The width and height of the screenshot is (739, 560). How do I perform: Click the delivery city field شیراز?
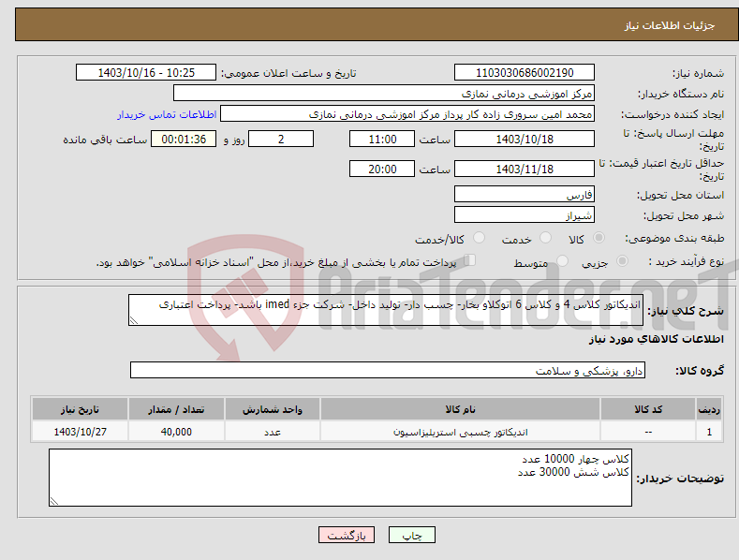click(x=525, y=215)
